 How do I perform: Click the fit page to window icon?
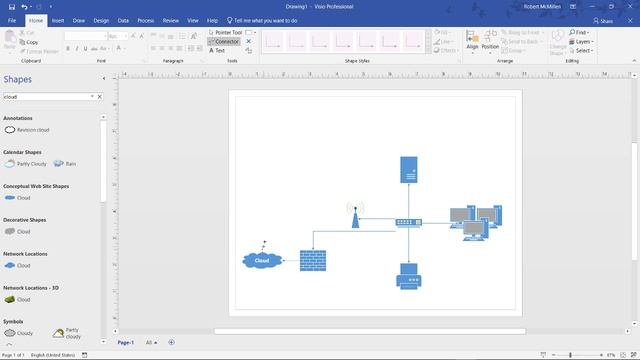(x=623, y=355)
